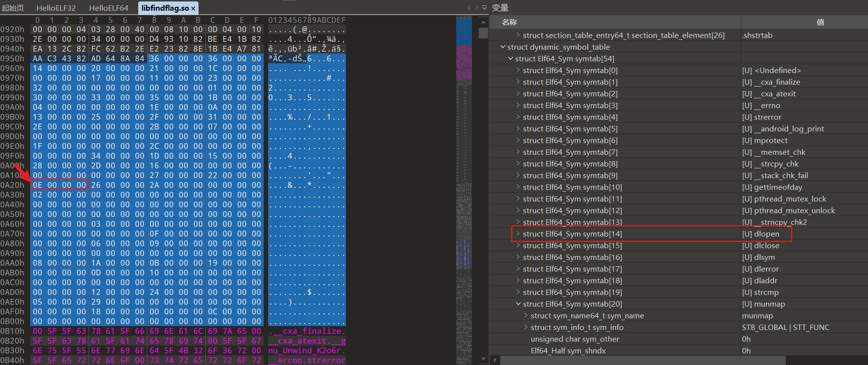Expand symtab[1] __cxa_finalize row
This screenshot has width=868, height=365.
coord(518,82)
